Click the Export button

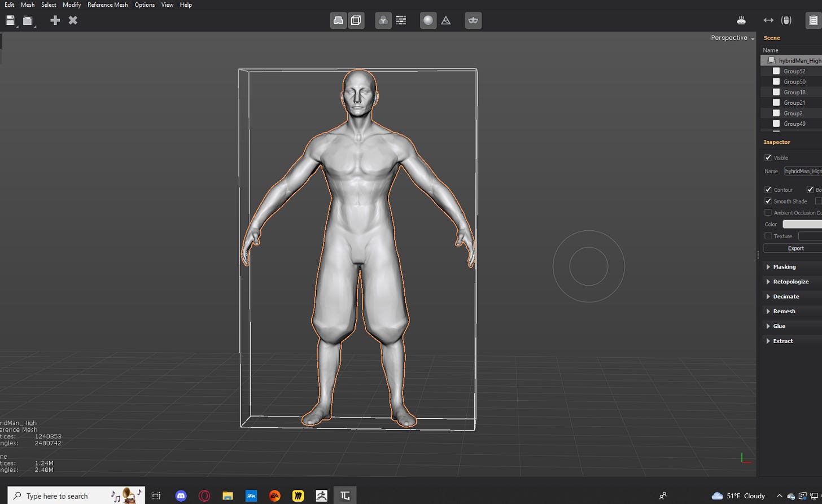pos(795,248)
